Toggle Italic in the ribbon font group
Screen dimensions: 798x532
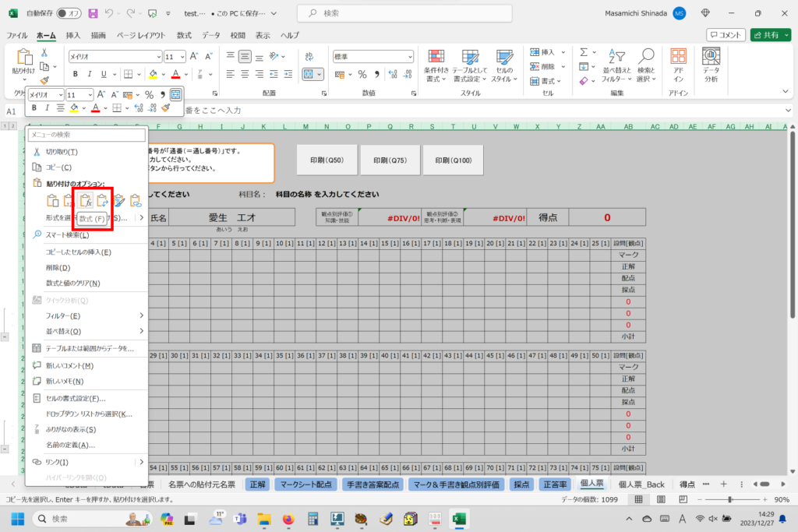(90, 74)
